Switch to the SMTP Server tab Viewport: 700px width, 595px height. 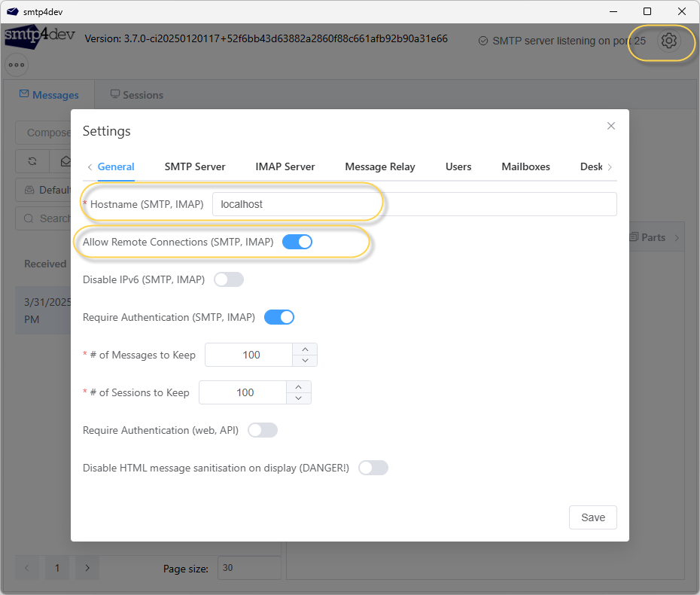coord(195,166)
